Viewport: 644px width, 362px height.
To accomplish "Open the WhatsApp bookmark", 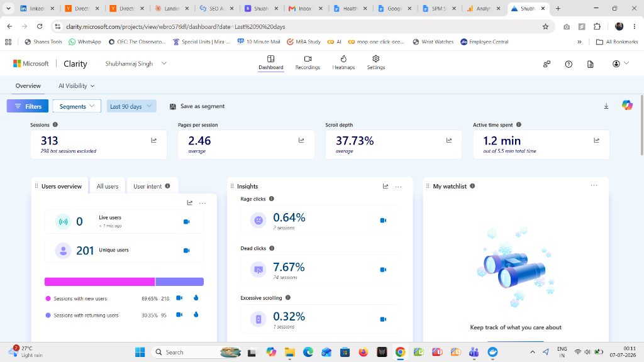I will (85, 42).
